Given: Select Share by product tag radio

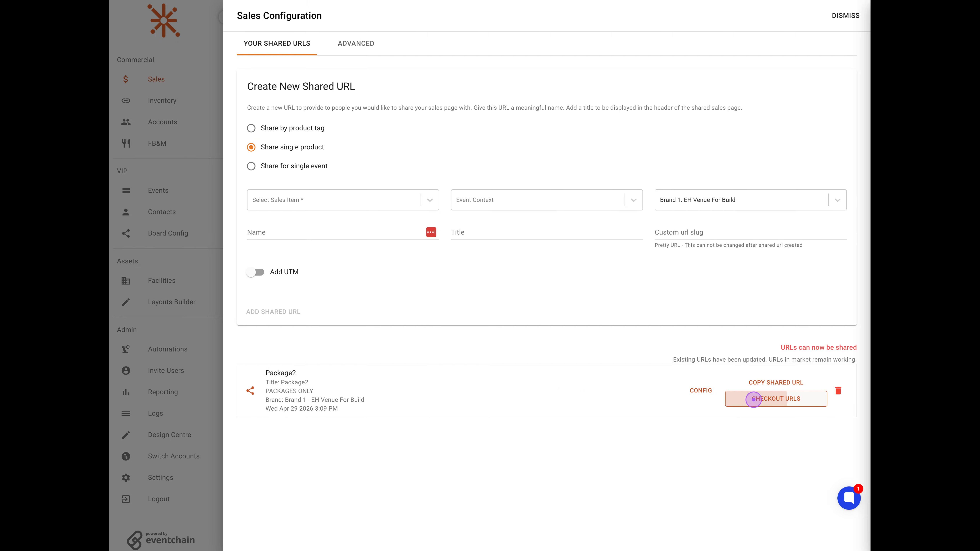Looking at the screenshot, I should (251, 128).
